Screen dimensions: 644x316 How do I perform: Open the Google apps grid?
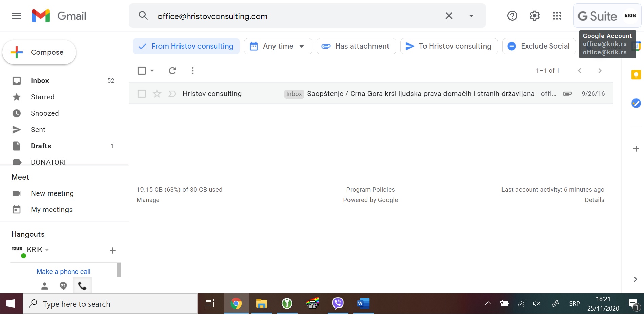[x=557, y=16]
